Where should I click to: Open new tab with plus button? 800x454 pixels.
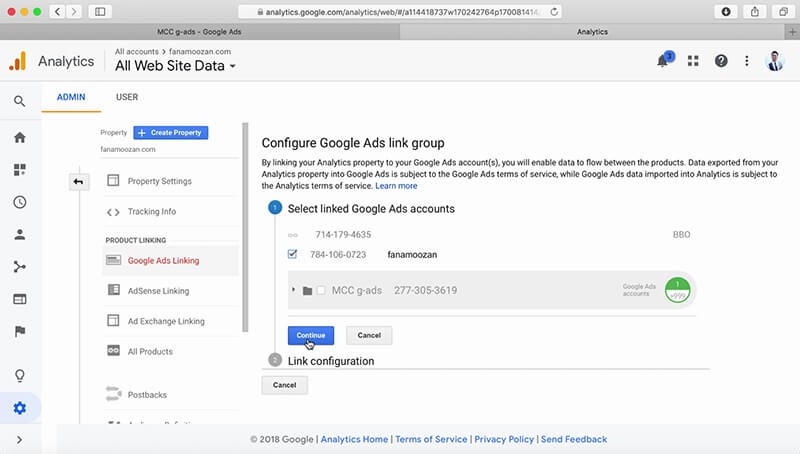click(792, 32)
